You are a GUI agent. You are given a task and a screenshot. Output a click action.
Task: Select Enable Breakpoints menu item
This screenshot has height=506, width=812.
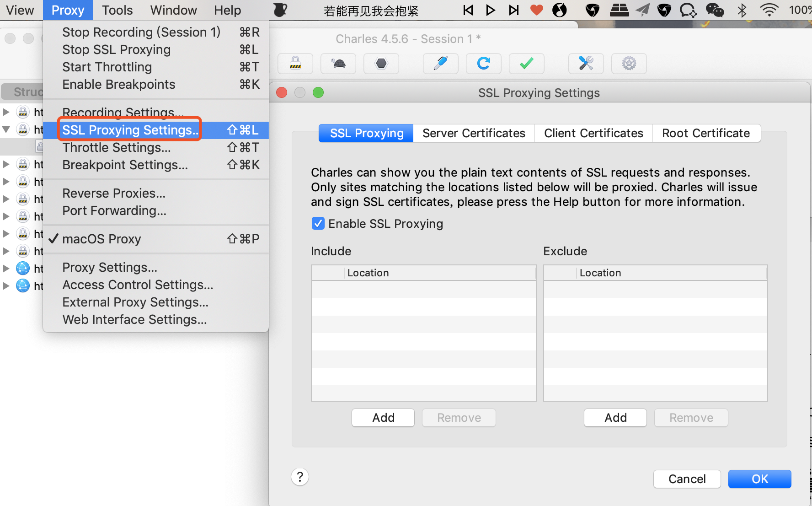pyautogui.click(x=155, y=84)
